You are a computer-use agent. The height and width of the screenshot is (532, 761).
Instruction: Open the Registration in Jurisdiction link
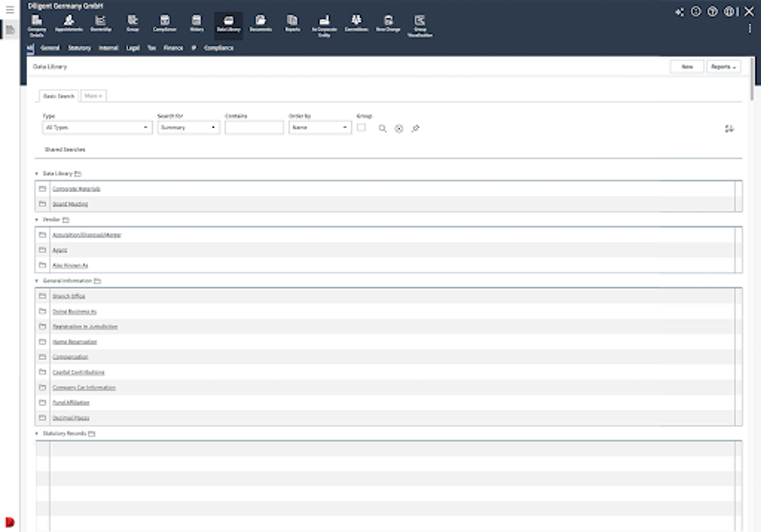pyautogui.click(x=85, y=327)
